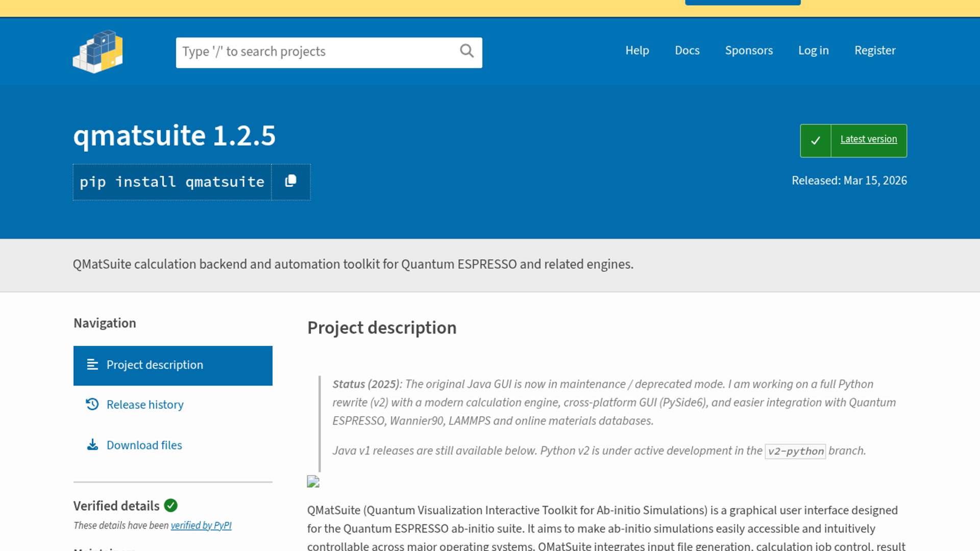Click Log in
Image resolution: width=980 pixels, height=551 pixels.
pyautogui.click(x=813, y=51)
